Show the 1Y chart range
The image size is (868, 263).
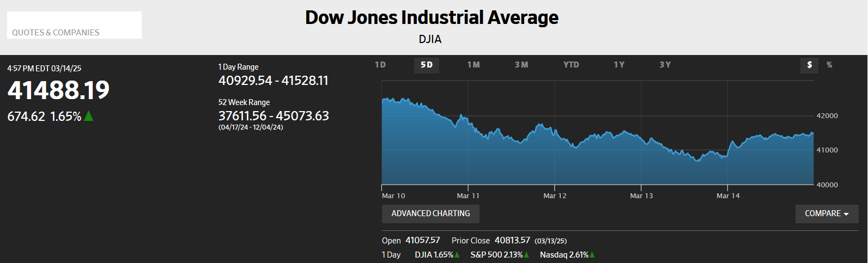click(x=619, y=65)
